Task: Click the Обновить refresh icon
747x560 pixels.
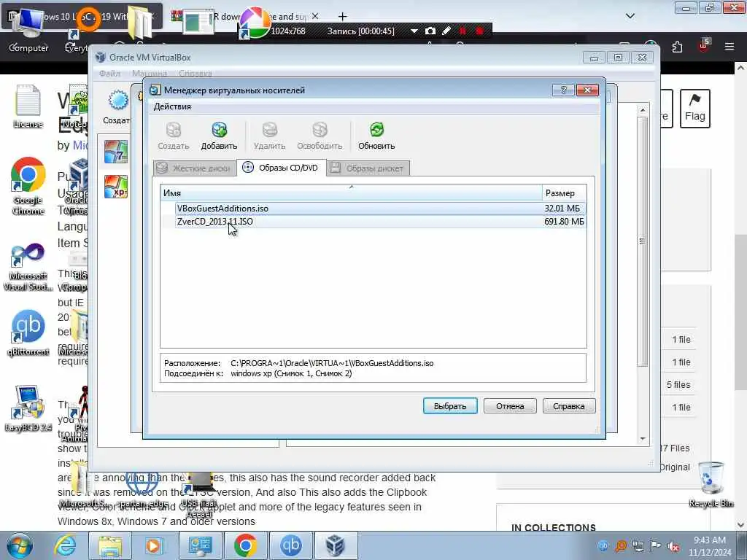Action: coord(376,135)
